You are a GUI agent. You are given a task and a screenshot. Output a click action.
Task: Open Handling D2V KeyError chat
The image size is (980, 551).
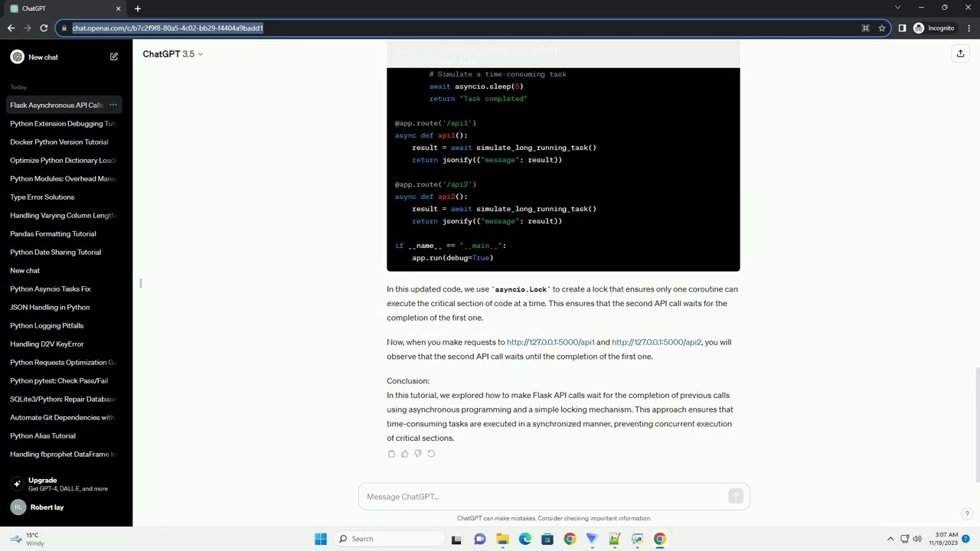(63, 344)
